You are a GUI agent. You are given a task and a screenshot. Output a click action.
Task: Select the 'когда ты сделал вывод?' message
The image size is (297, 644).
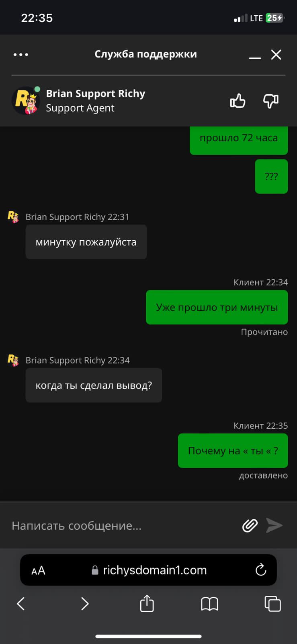point(94,385)
